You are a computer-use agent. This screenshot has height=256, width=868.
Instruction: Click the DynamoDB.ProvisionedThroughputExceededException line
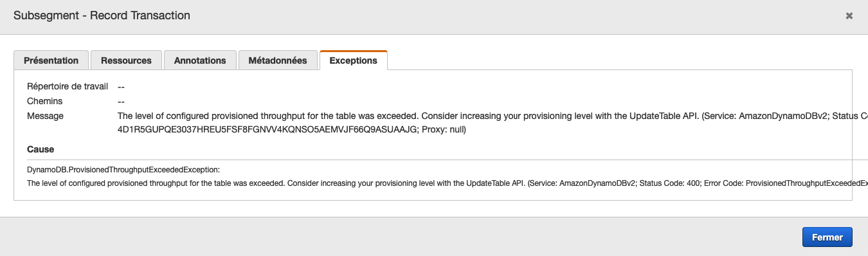tap(123, 170)
